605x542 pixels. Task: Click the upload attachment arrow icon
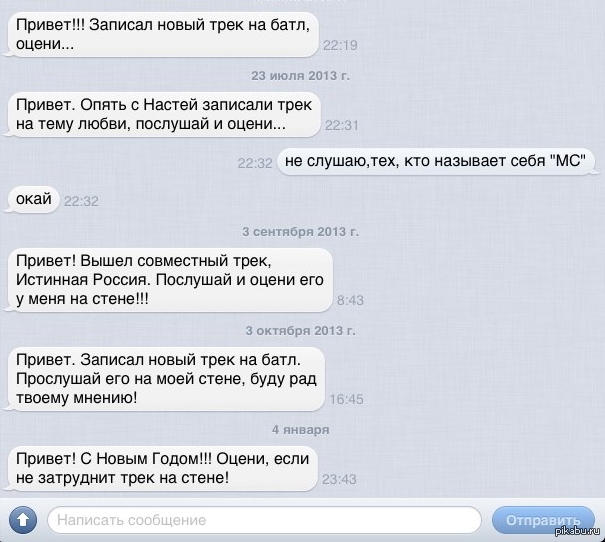point(23,520)
